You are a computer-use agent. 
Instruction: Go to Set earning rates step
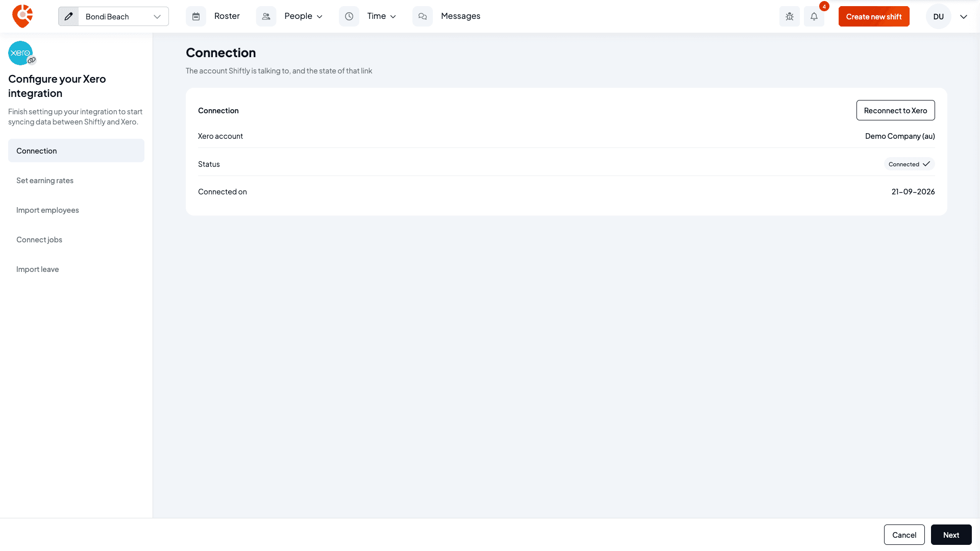coord(76,180)
